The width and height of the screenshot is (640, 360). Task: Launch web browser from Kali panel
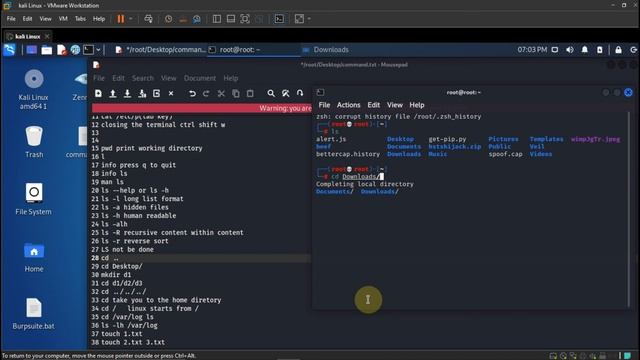[x=75, y=50]
